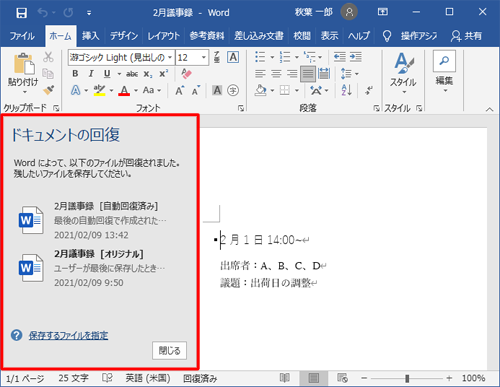Select the Format Painter brush

tap(49, 90)
